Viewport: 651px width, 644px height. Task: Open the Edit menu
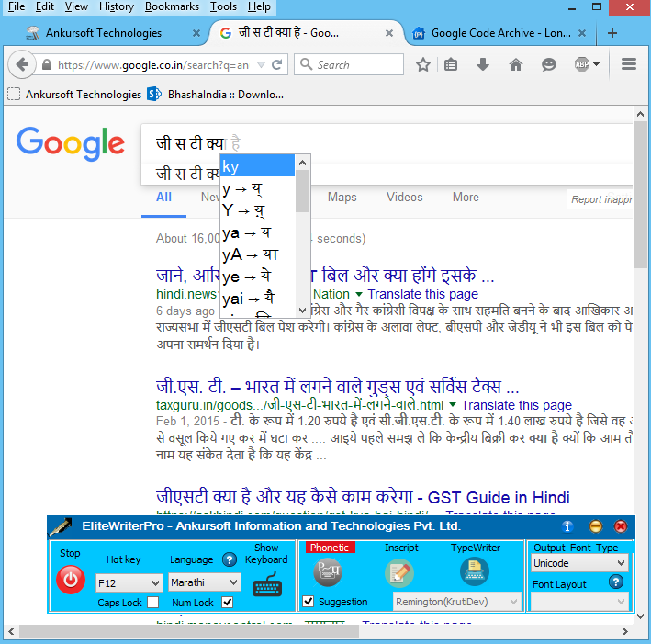coord(45,6)
